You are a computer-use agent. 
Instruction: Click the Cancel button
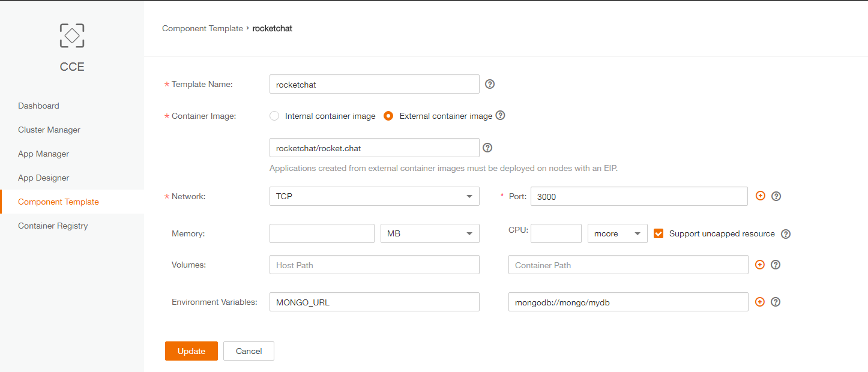click(249, 351)
